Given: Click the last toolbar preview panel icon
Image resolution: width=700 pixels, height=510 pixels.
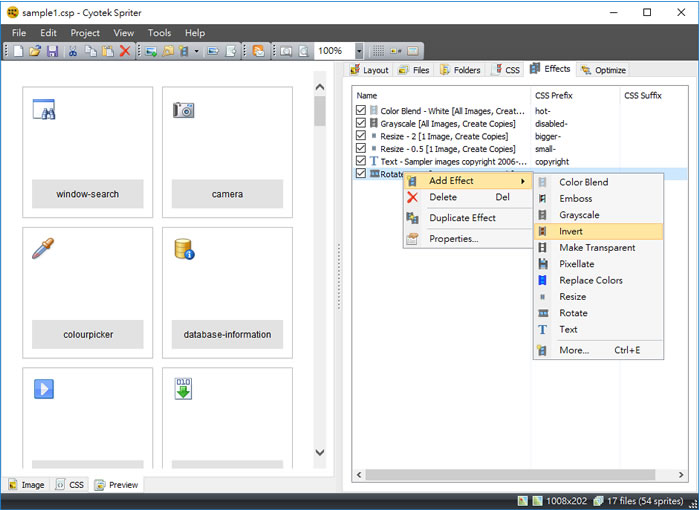Looking at the screenshot, I should tap(413, 51).
